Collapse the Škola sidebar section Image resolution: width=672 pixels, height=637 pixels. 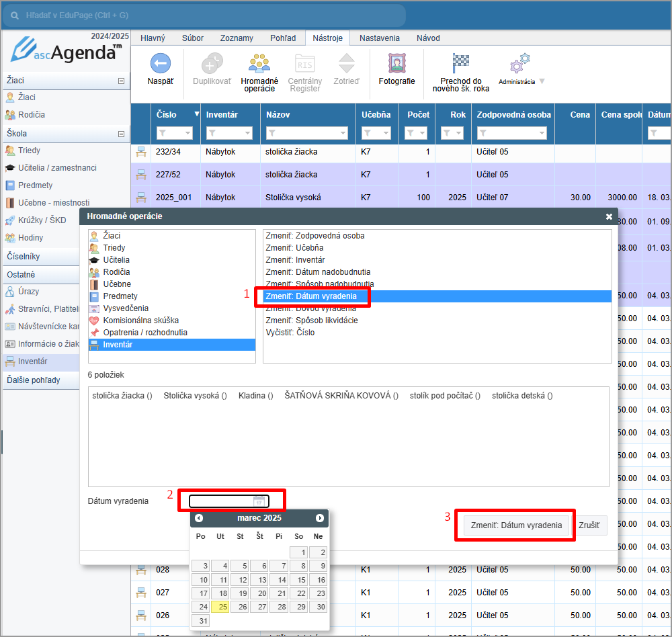pyautogui.click(x=121, y=134)
